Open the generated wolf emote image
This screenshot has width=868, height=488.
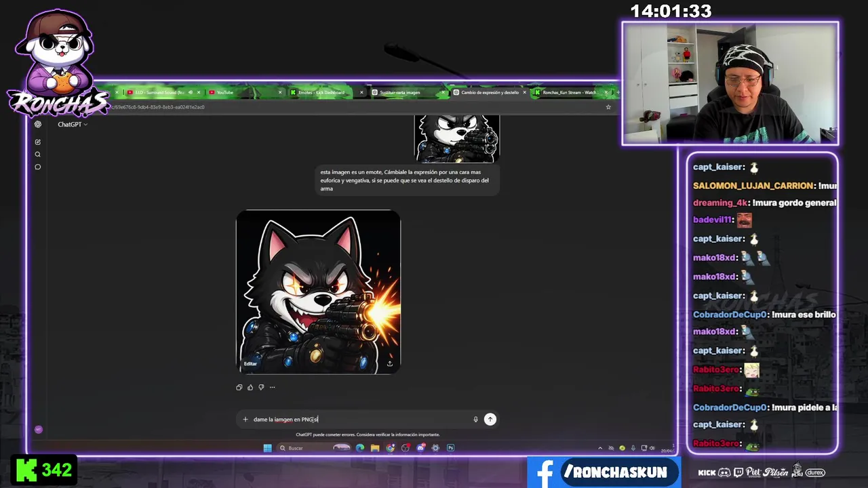click(318, 291)
